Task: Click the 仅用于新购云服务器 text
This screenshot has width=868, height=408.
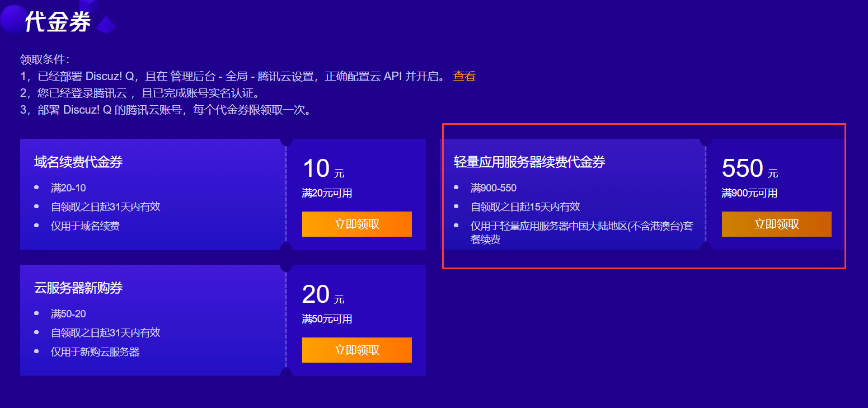Action: (95, 352)
